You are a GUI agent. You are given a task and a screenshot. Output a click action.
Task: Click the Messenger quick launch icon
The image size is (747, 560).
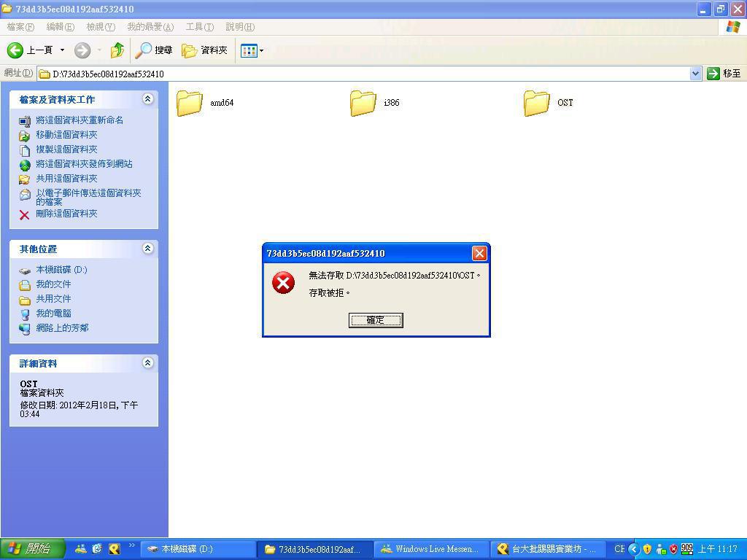coord(81,549)
